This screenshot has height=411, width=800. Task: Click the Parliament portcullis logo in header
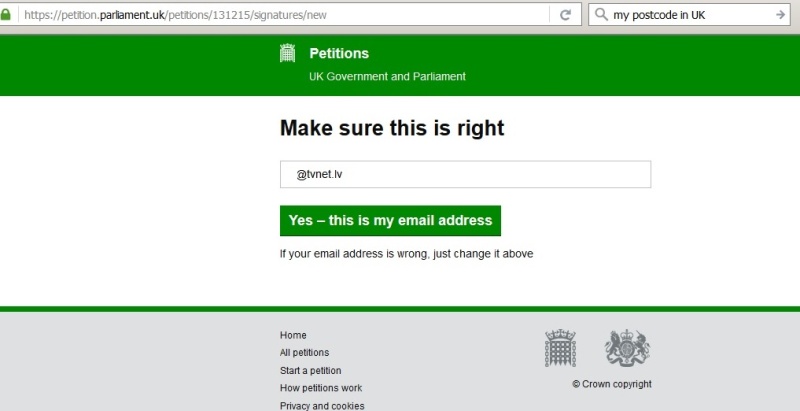(x=288, y=53)
